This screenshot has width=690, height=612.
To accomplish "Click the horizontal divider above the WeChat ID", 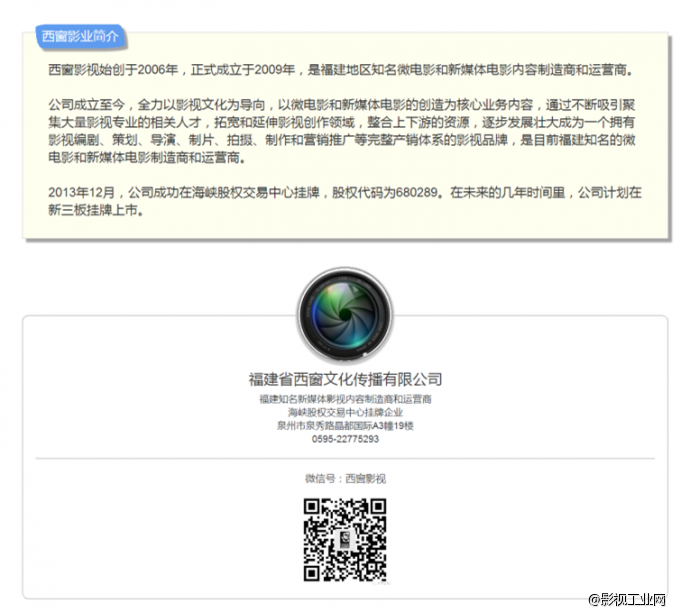I will pyautogui.click(x=345, y=458).
